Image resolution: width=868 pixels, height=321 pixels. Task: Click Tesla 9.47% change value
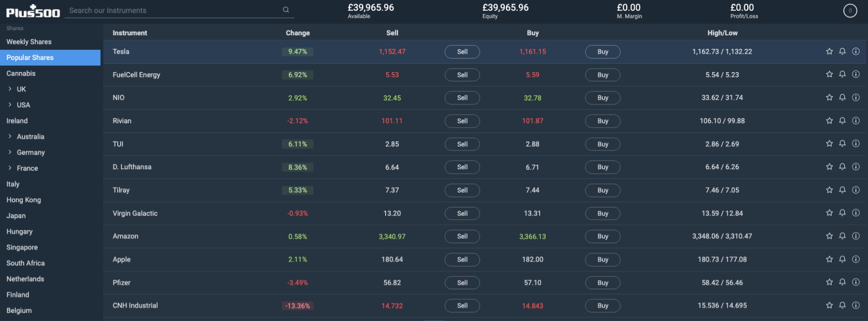click(x=298, y=52)
